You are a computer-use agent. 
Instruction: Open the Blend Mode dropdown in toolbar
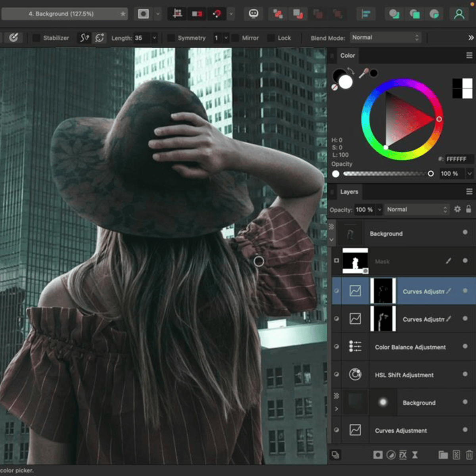point(385,38)
